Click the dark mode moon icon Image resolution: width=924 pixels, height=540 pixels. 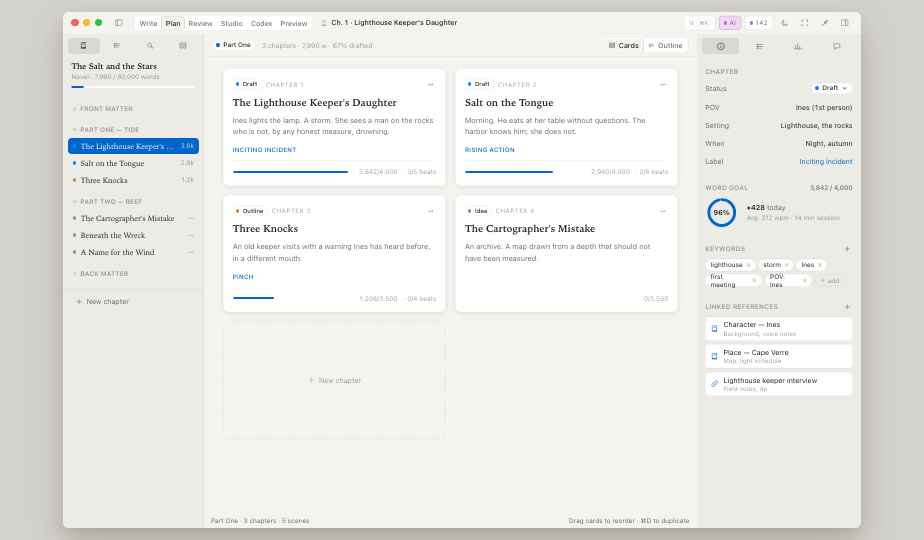(x=784, y=22)
